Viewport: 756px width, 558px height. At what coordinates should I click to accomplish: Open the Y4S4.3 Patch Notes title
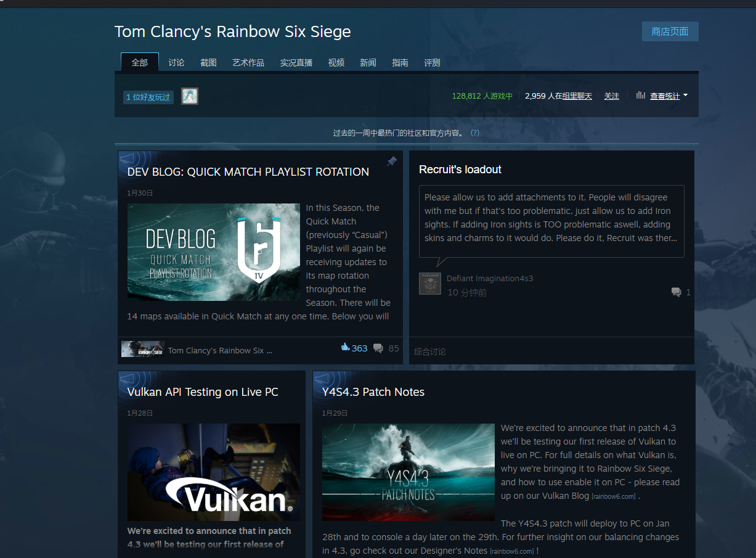point(373,392)
